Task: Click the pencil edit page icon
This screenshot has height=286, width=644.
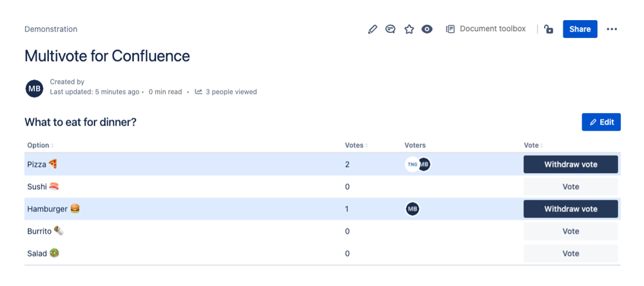Action: pos(373,29)
